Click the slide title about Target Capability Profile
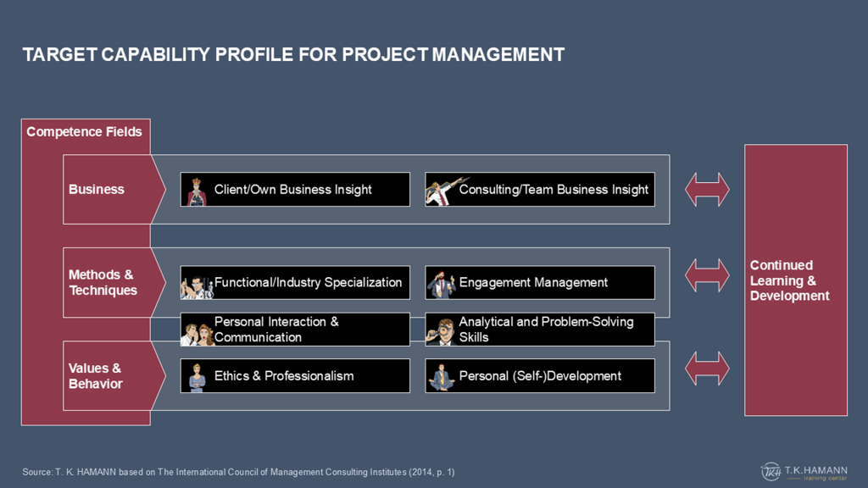 point(293,55)
